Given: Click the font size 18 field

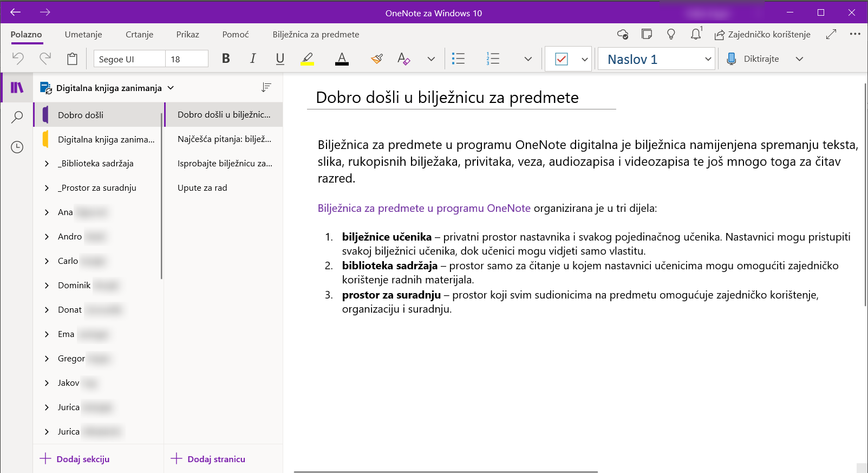Looking at the screenshot, I should coord(186,59).
